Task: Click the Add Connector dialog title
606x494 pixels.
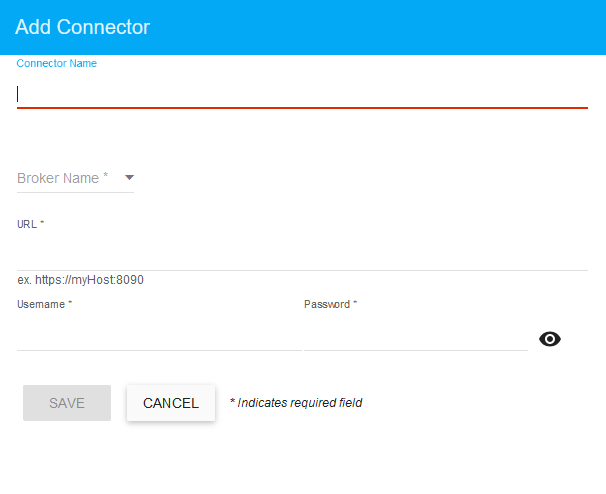Action: (82, 27)
